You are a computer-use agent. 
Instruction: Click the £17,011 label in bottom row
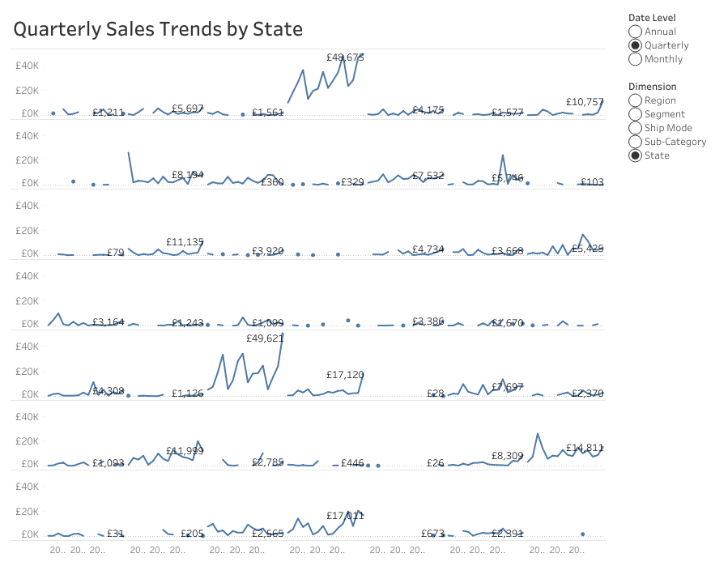point(345,516)
